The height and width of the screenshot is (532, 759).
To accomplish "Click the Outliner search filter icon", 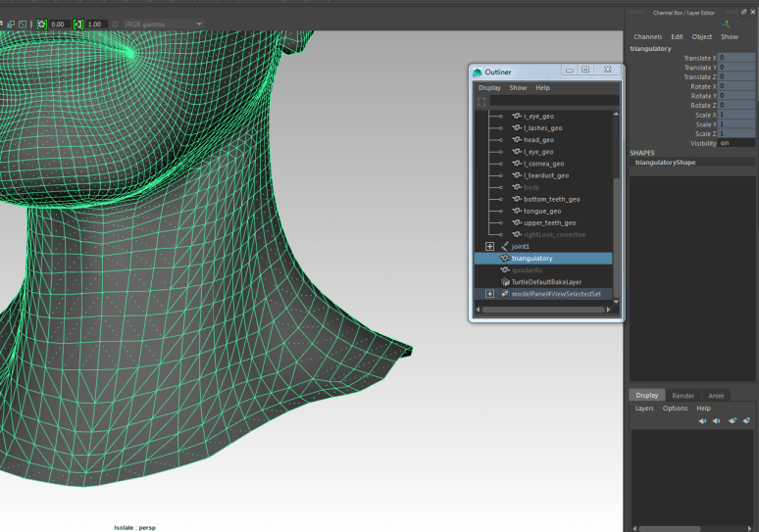I will click(481, 101).
